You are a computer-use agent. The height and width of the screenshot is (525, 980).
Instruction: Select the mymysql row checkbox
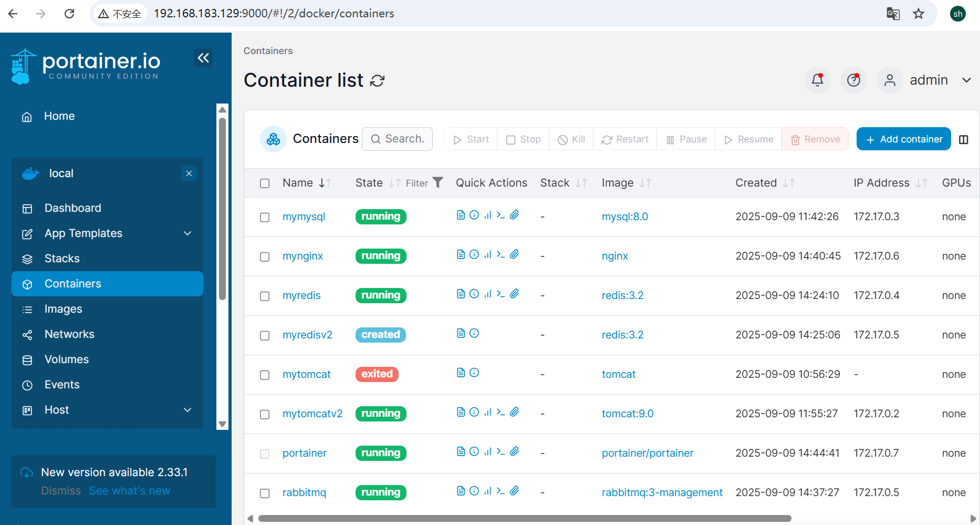265,218
